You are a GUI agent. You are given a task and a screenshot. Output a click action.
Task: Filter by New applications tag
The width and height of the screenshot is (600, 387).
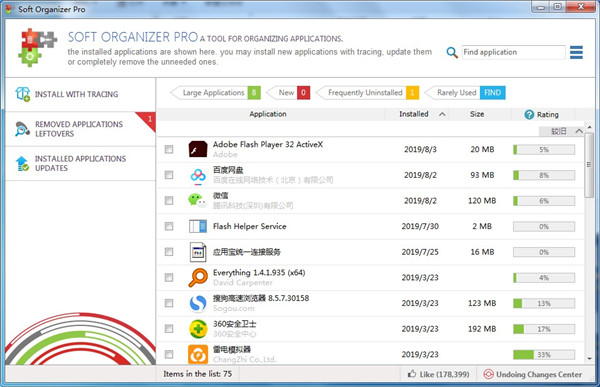(289, 93)
